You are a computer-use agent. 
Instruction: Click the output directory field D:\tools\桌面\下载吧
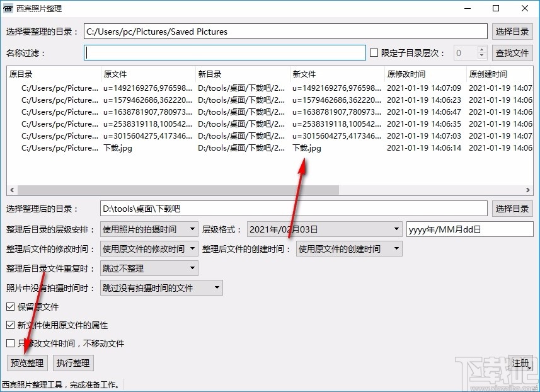(x=294, y=209)
